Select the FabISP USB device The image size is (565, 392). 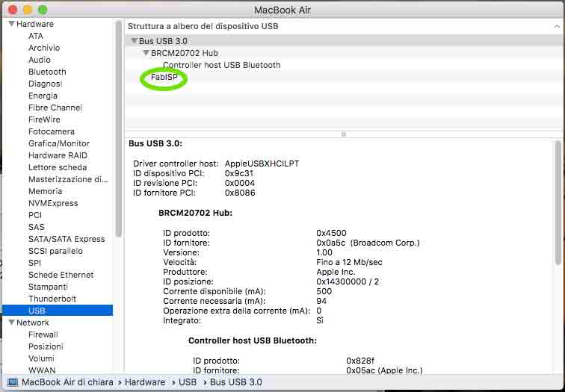[164, 77]
